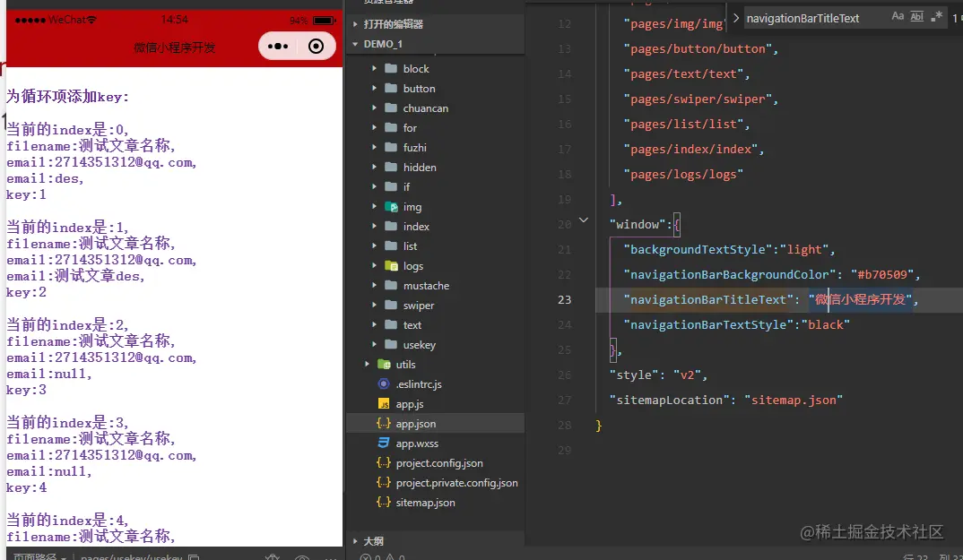The width and height of the screenshot is (963, 560).
Task: Tap the mini program close circle button
Action: pyautogui.click(x=316, y=46)
